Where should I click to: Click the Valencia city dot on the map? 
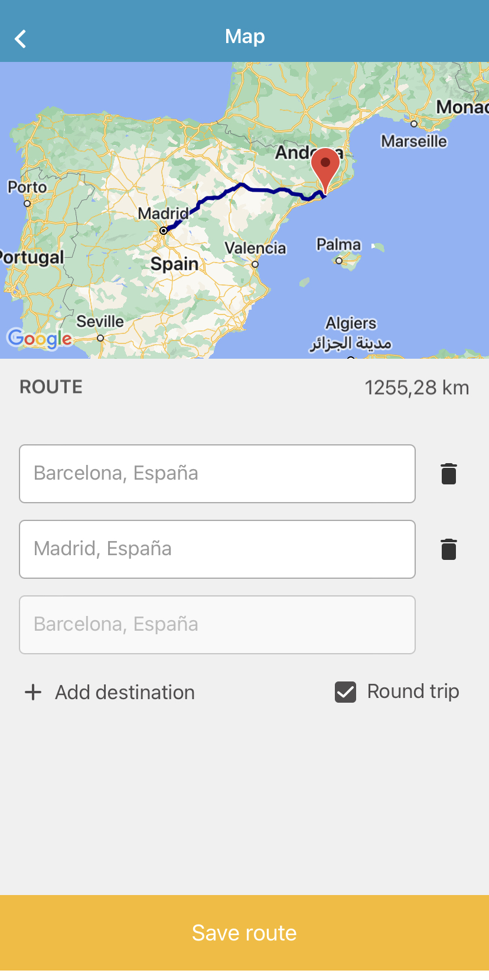[255, 264]
